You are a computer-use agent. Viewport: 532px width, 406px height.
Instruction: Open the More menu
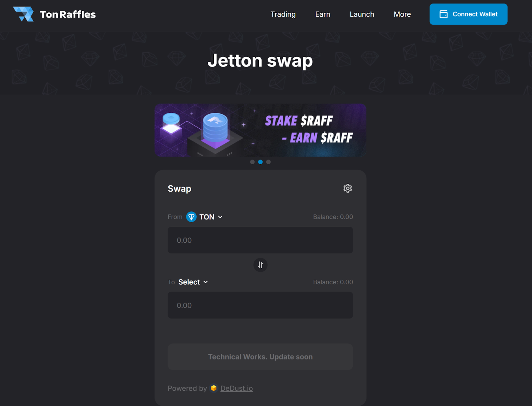[x=402, y=14]
